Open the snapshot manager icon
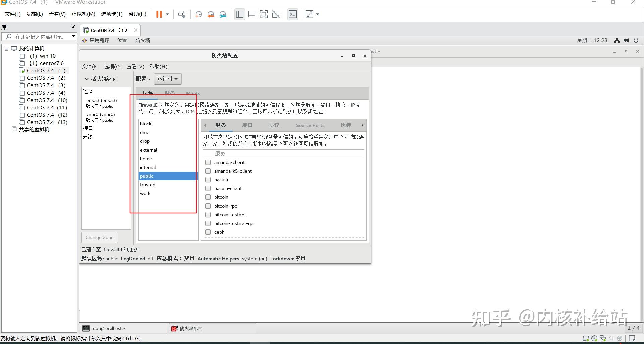Image resolution: width=644 pixels, height=344 pixels. point(223,14)
